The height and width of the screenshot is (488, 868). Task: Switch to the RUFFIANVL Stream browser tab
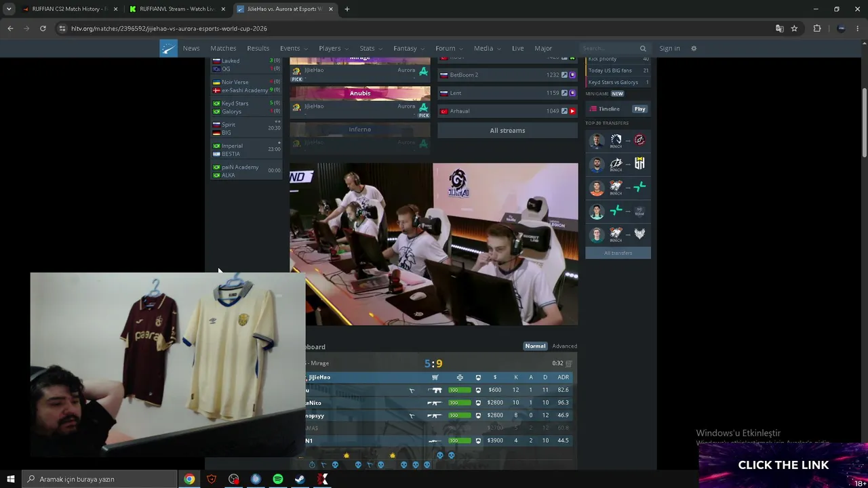click(178, 9)
